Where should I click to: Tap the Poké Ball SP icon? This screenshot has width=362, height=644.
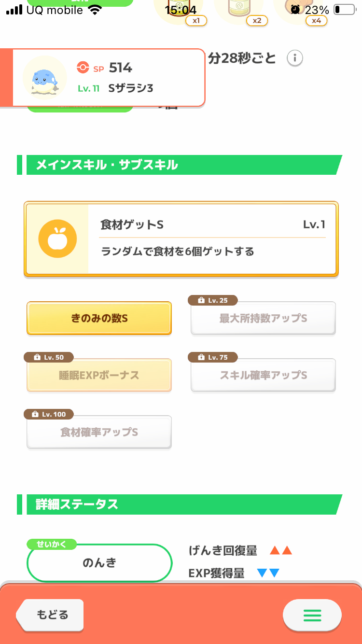coord(83,68)
